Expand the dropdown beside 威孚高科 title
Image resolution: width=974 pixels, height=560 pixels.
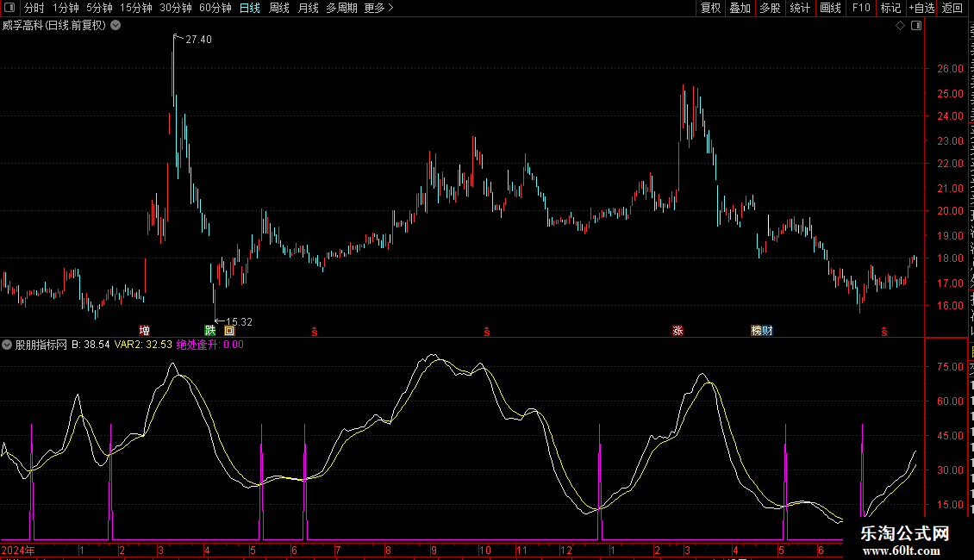(116, 26)
